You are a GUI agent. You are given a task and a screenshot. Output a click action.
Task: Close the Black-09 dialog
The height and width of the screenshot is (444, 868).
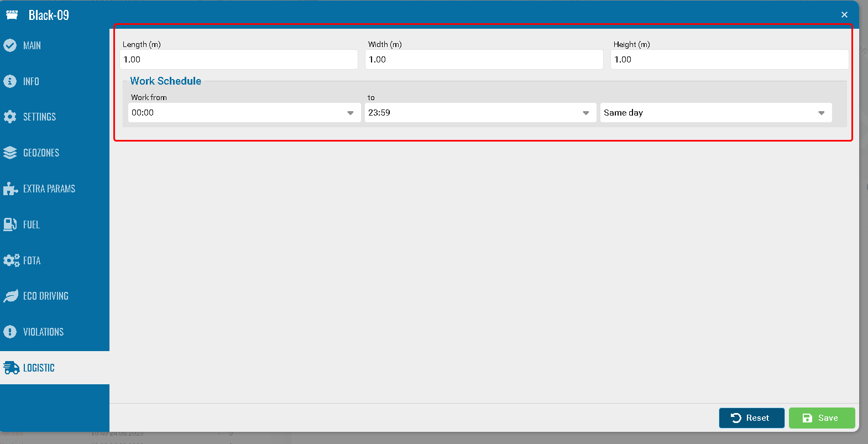coord(844,15)
